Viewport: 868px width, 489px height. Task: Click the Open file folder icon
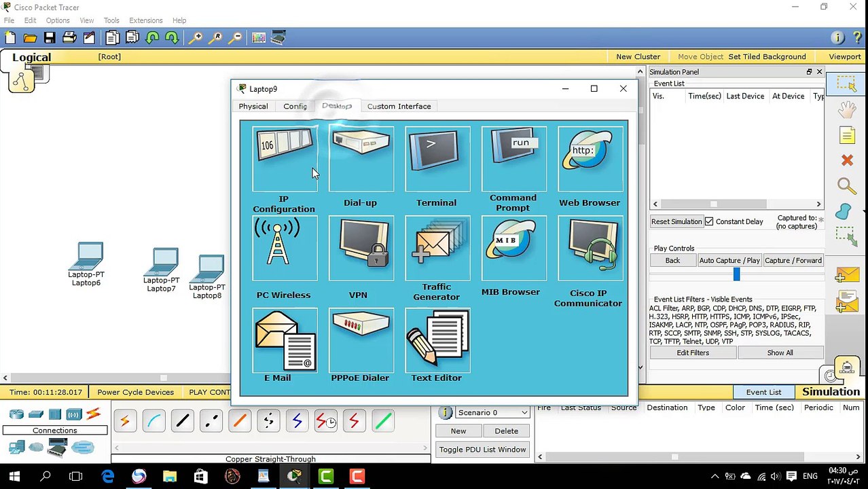click(30, 38)
